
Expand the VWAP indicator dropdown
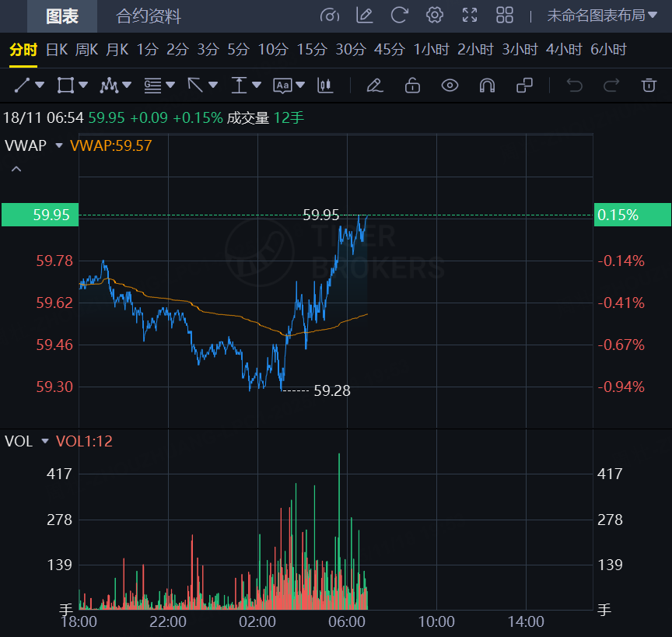coord(58,145)
